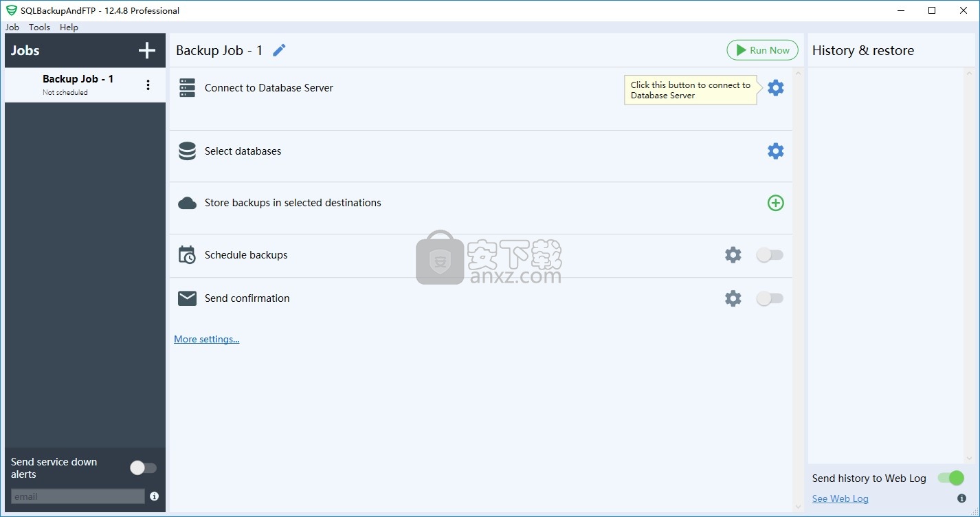Image resolution: width=980 pixels, height=517 pixels.
Task: Close the SQLBackupAndFTP window
Action: pos(964,10)
